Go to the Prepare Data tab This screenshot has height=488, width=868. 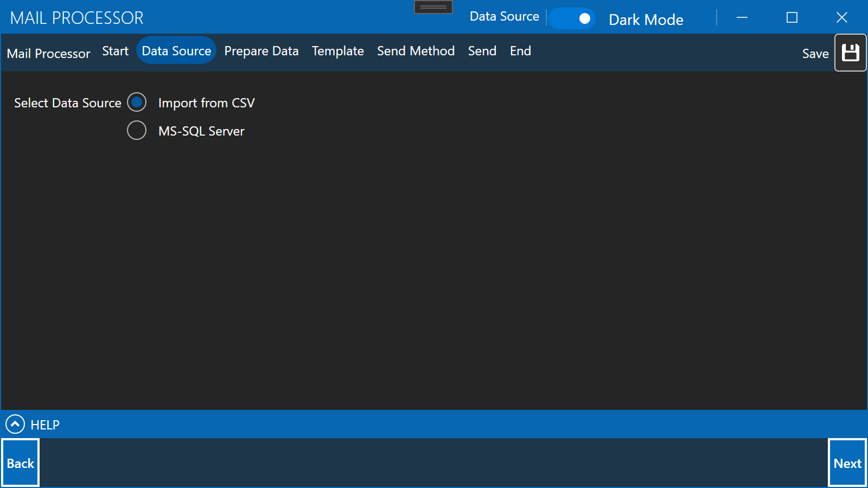[x=261, y=50]
